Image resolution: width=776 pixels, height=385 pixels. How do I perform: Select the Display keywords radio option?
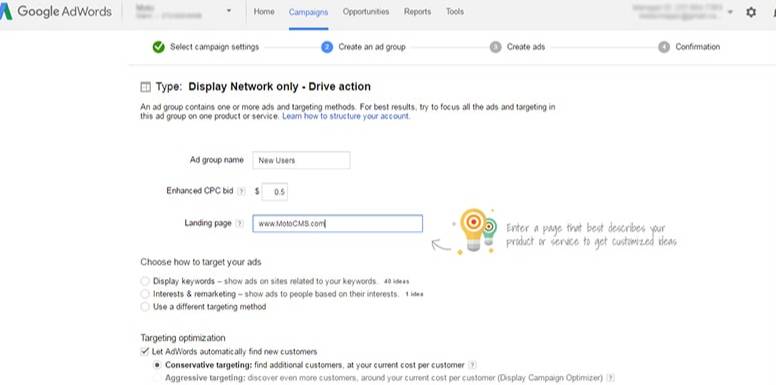tap(145, 281)
